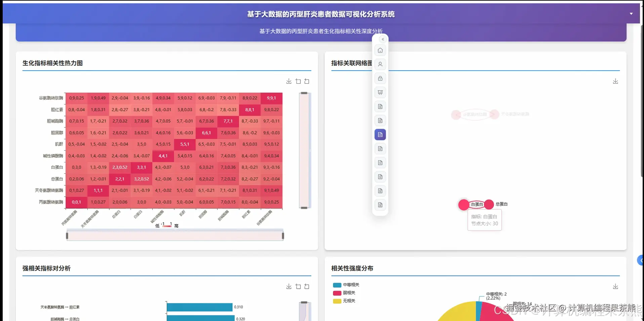Toggle the 无相关 legend item
Image resolution: width=644 pixels, height=321 pixels.
point(344,301)
